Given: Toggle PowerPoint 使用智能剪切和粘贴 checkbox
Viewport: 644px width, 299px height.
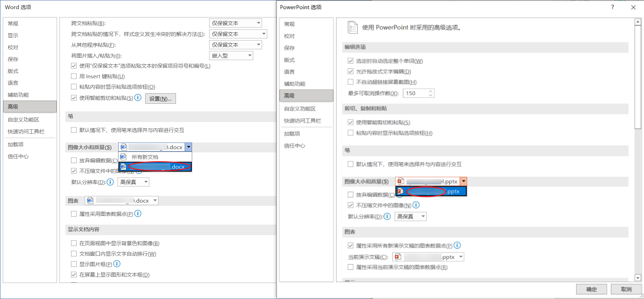Looking at the screenshot, I should coord(351,122).
